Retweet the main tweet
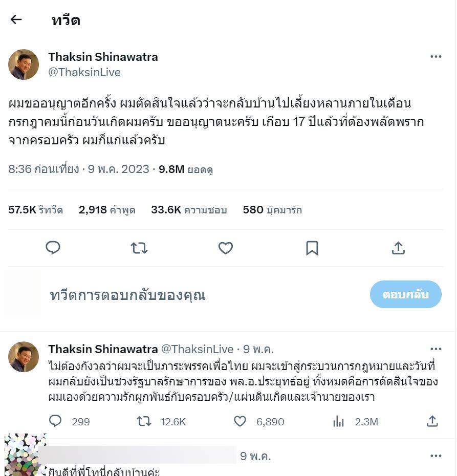The width and height of the screenshot is (457, 476). [x=139, y=248]
